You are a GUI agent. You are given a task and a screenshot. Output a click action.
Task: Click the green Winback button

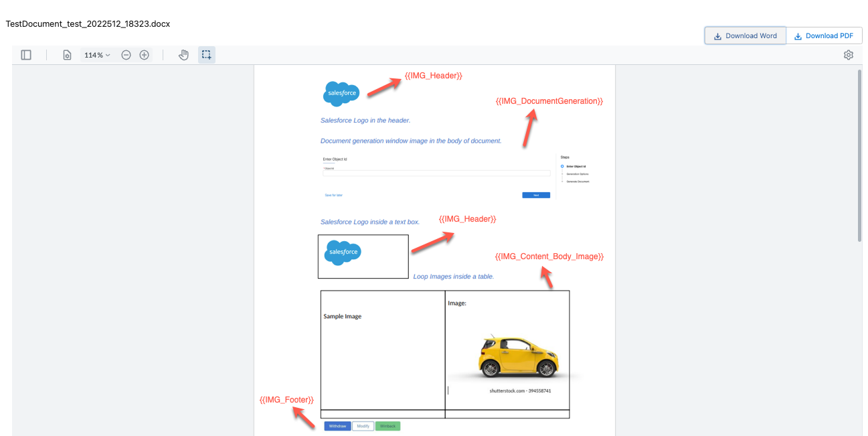click(387, 426)
